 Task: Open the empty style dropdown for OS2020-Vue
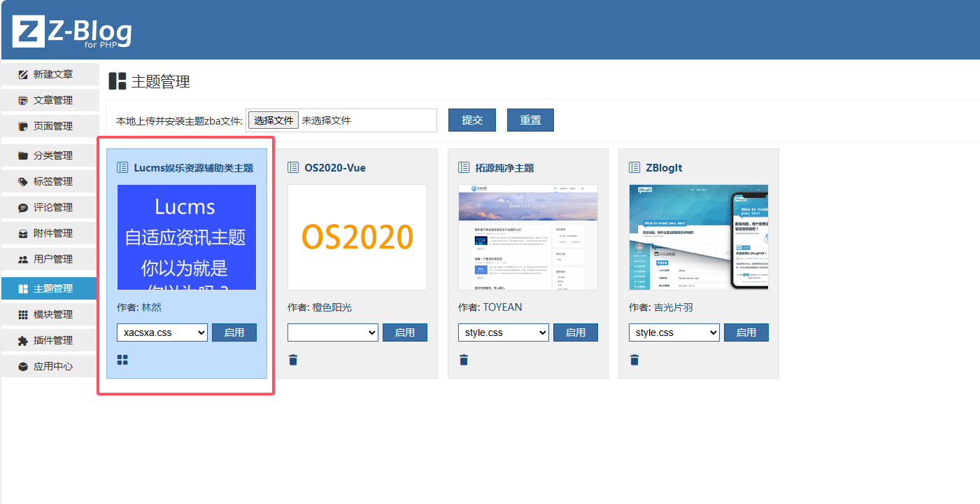(333, 332)
